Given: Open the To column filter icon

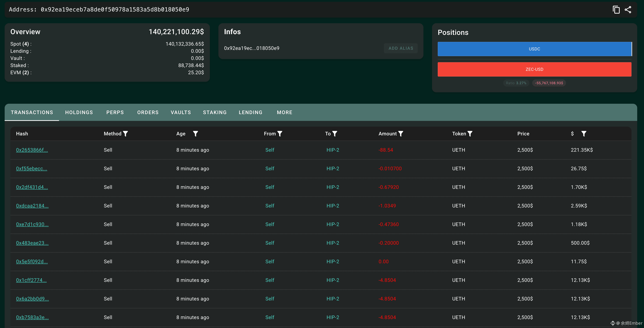Looking at the screenshot, I should [335, 134].
